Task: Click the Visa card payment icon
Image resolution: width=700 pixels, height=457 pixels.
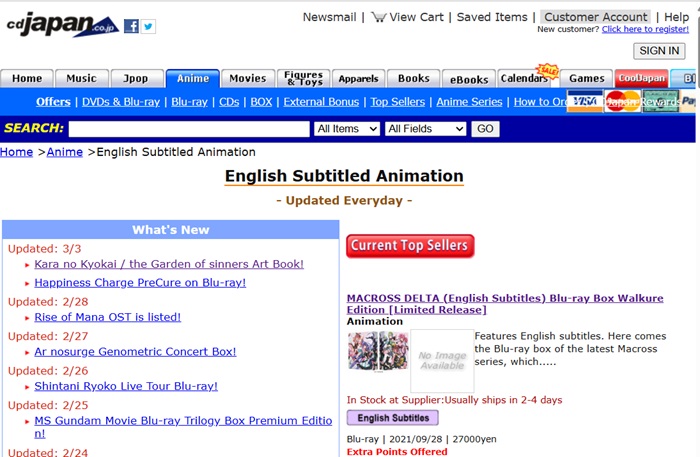Action: (x=584, y=101)
